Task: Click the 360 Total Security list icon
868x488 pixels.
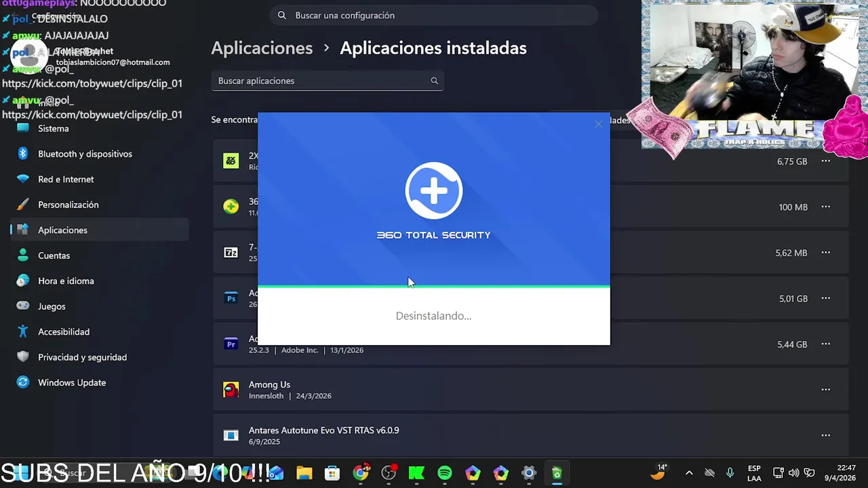Action: pos(231,207)
